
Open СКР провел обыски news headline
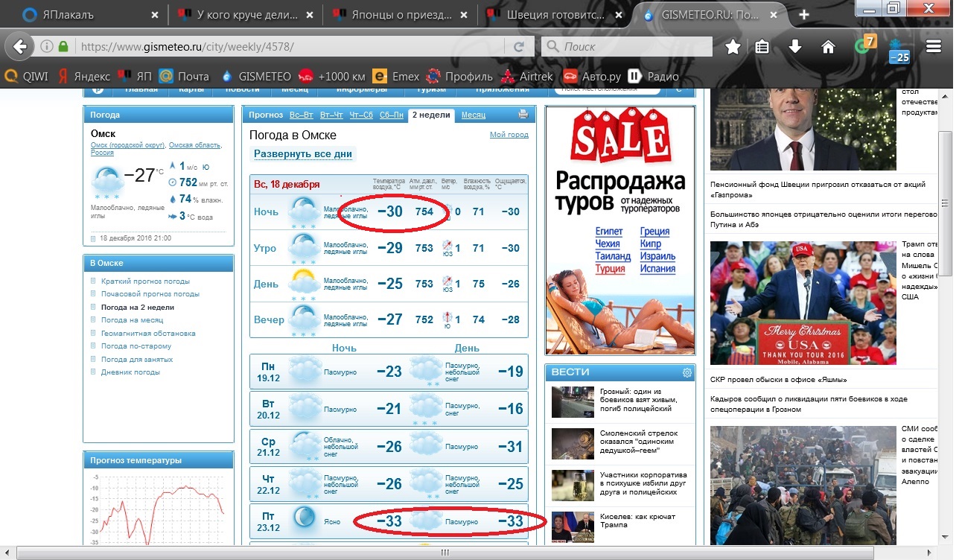click(x=777, y=380)
